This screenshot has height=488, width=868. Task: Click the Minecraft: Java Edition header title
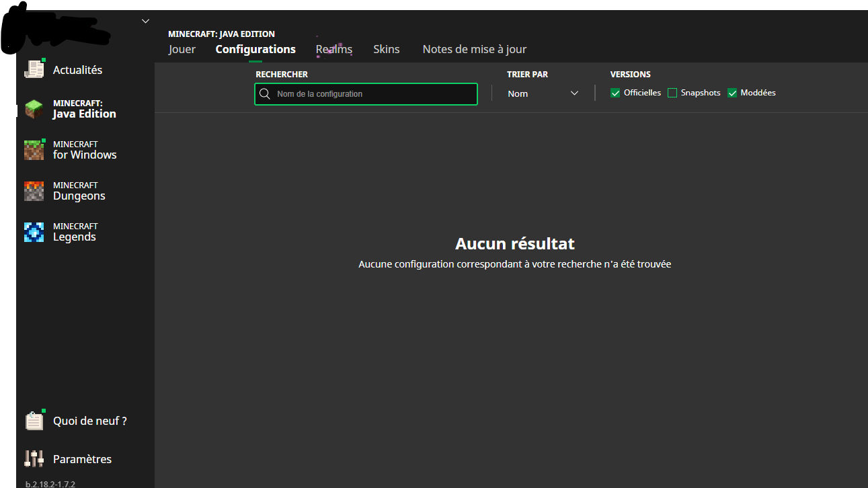pos(222,34)
